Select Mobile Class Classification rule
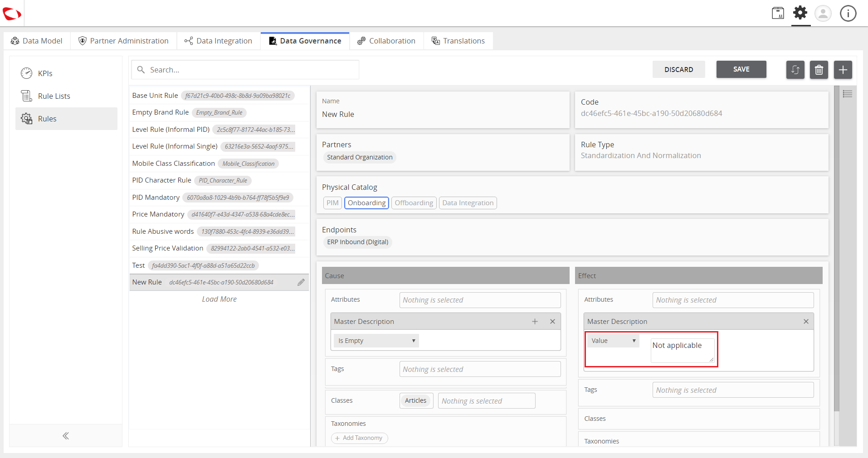868x458 pixels. [219, 164]
